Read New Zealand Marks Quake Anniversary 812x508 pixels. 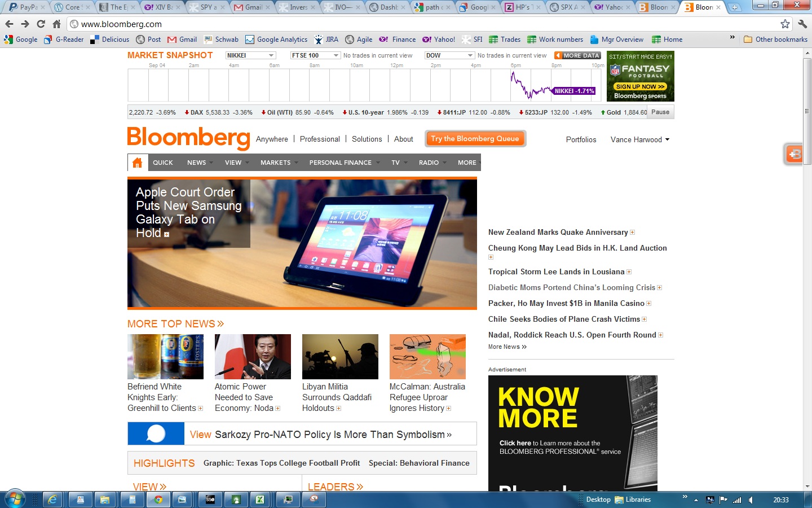pyautogui.click(x=558, y=232)
